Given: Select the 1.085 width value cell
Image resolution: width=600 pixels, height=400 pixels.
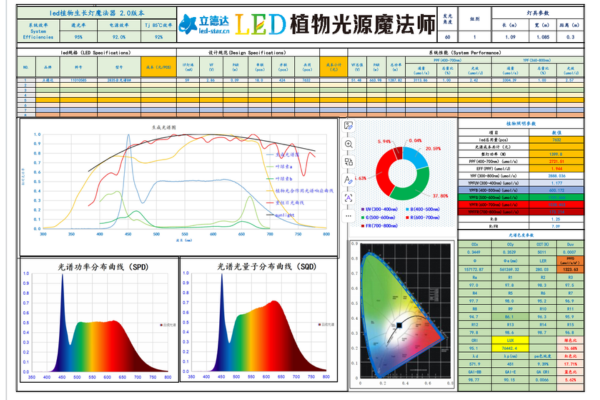Looking at the screenshot, I should pyautogui.click(x=542, y=37).
